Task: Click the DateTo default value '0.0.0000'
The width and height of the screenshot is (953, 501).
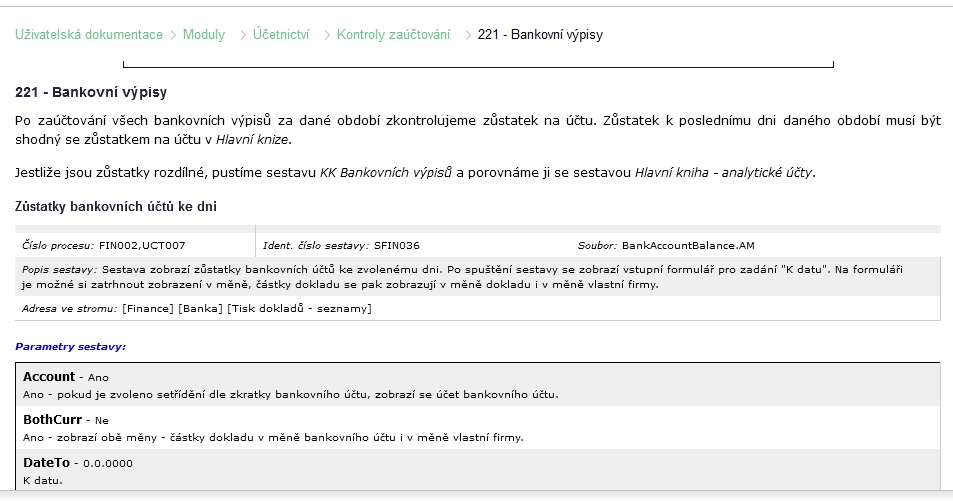Action: [x=108, y=463]
